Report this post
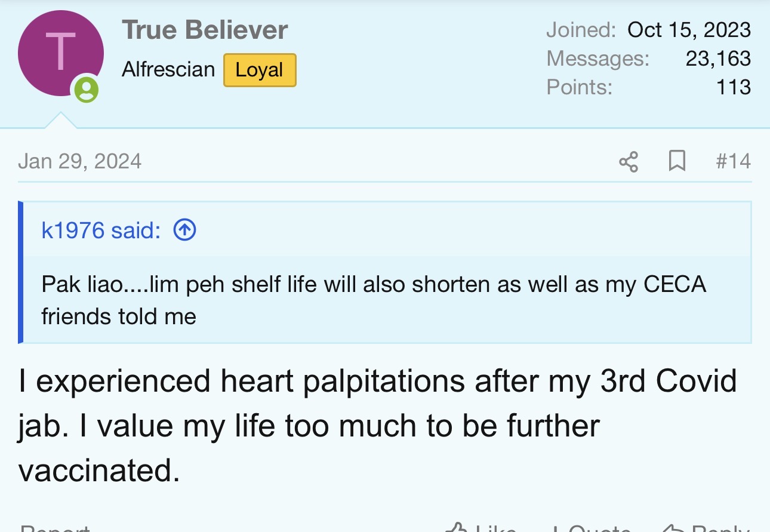The height and width of the screenshot is (532, 770). [x=54, y=528]
